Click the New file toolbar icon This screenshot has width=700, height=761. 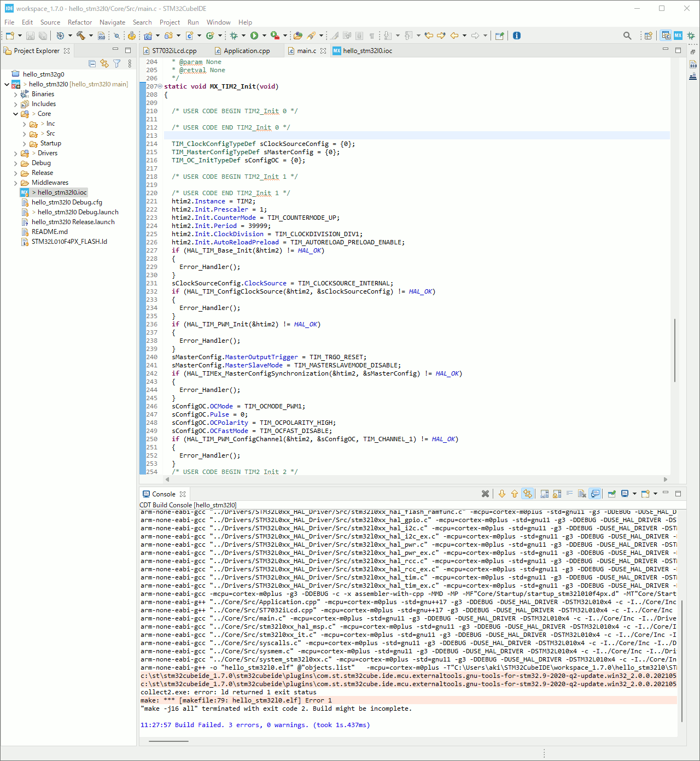click(10, 36)
